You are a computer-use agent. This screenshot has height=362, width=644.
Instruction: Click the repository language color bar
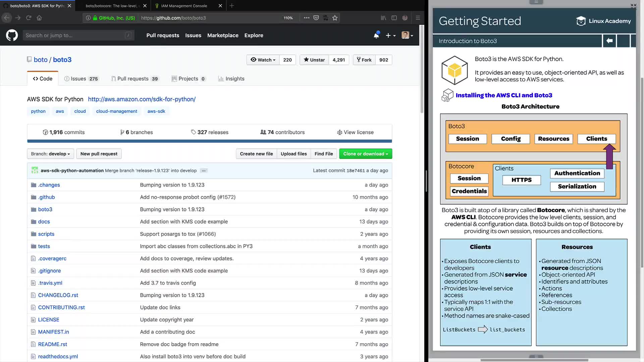tap(209, 141)
